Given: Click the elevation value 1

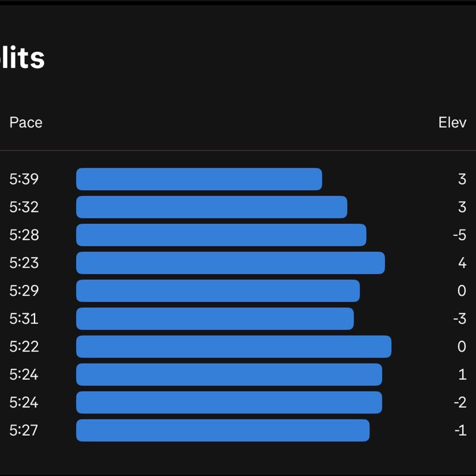Looking at the screenshot, I should (x=462, y=375).
